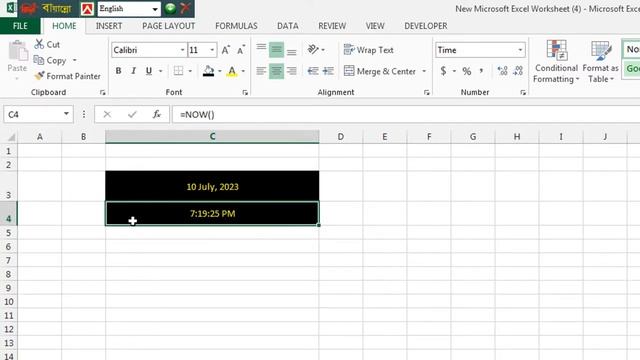This screenshot has height=360, width=640.
Task: Open the Number Format dropdown showing Time
Action: pos(520,50)
